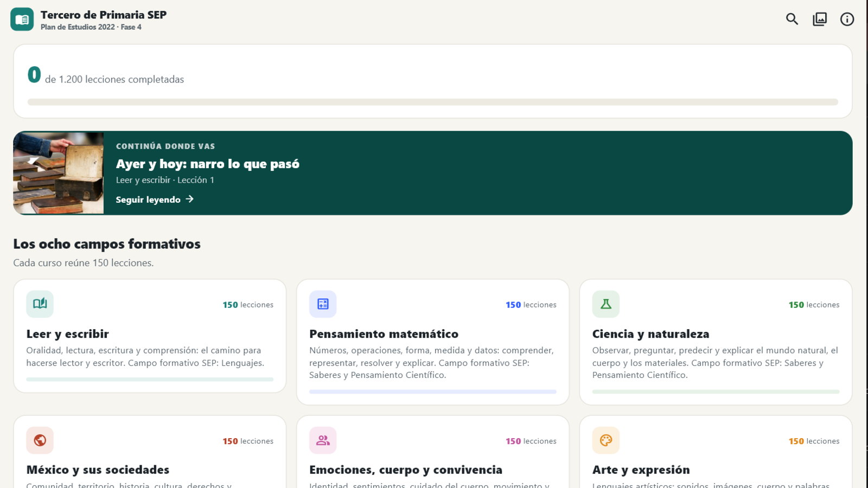Click the Ciencia y naturaleza description text
This screenshot has height=488, width=868.
click(715, 363)
